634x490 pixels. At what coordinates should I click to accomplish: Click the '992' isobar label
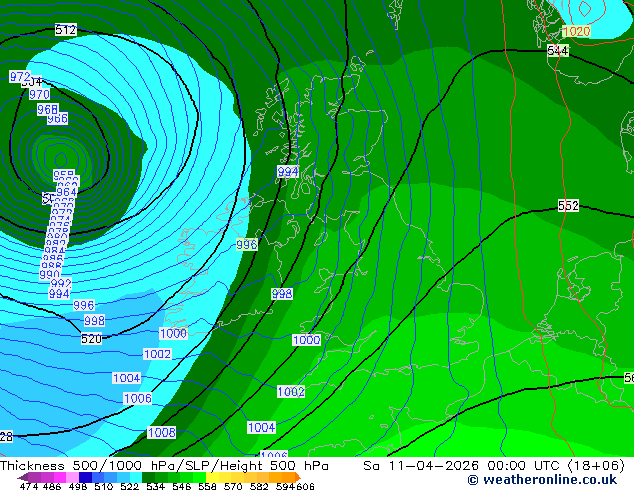point(61,283)
